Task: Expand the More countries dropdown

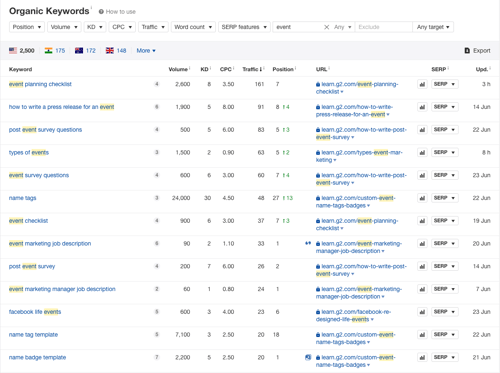Action: click(146, 51)
